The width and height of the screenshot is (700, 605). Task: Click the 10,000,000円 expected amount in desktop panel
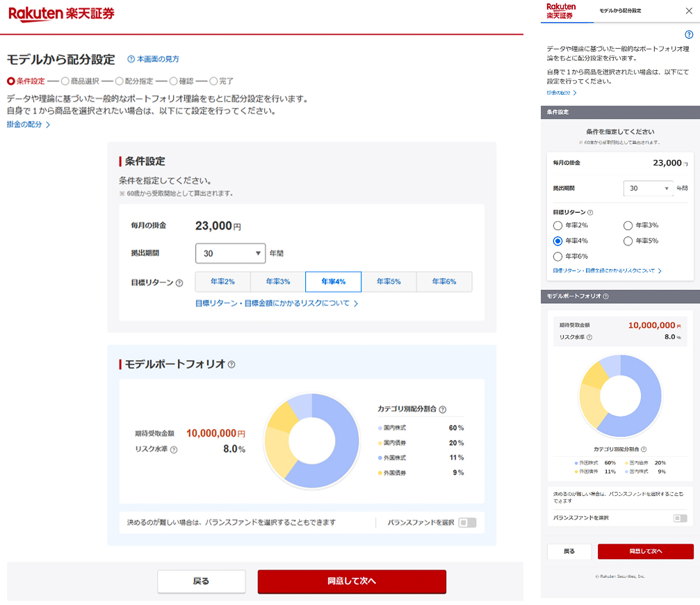pyautogui.click(x=215, y=433)
